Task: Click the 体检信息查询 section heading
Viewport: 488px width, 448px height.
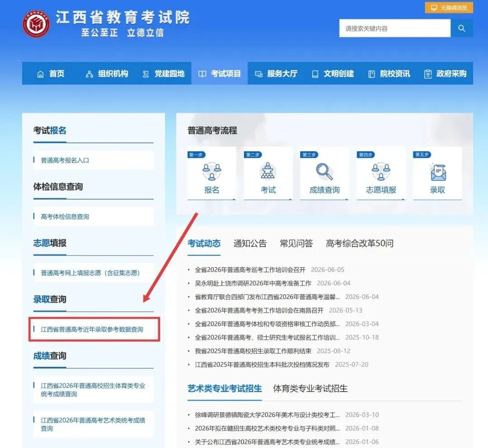Action: click(58, 187)
